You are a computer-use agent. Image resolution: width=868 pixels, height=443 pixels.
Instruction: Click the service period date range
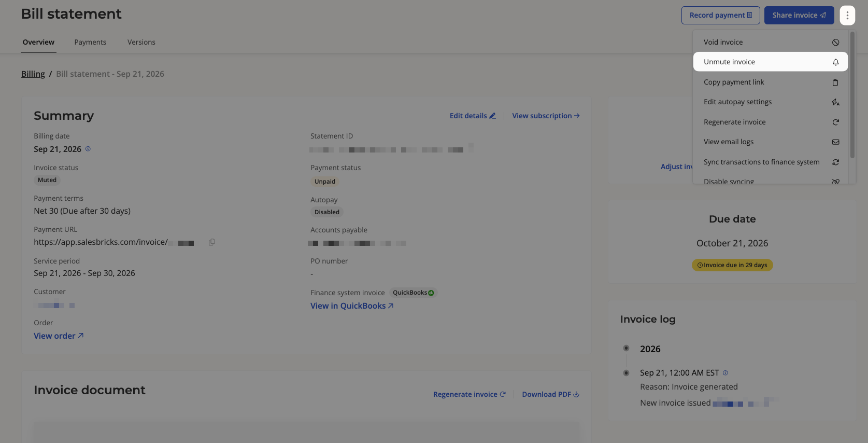click(x=84, y=273)
